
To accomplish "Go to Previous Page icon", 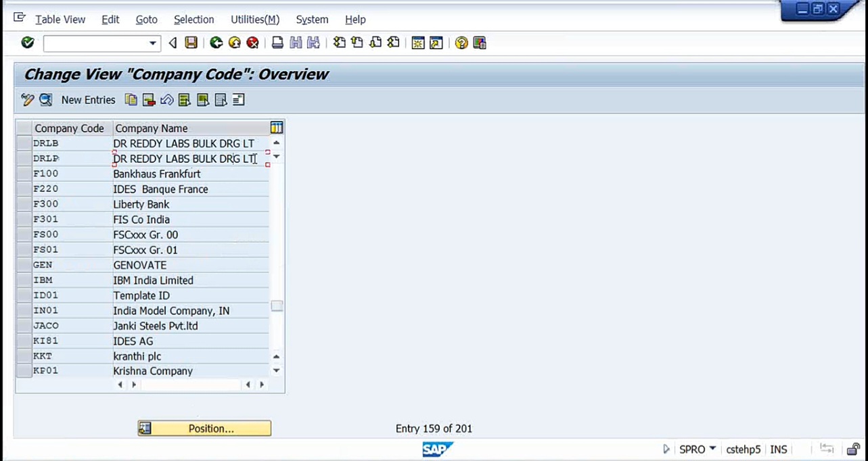I will [357, 43].
